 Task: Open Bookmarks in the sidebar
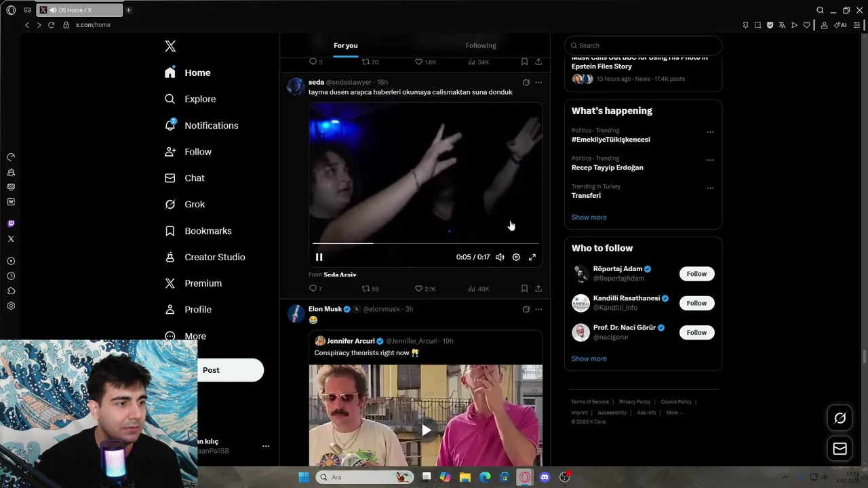[198, 231]
